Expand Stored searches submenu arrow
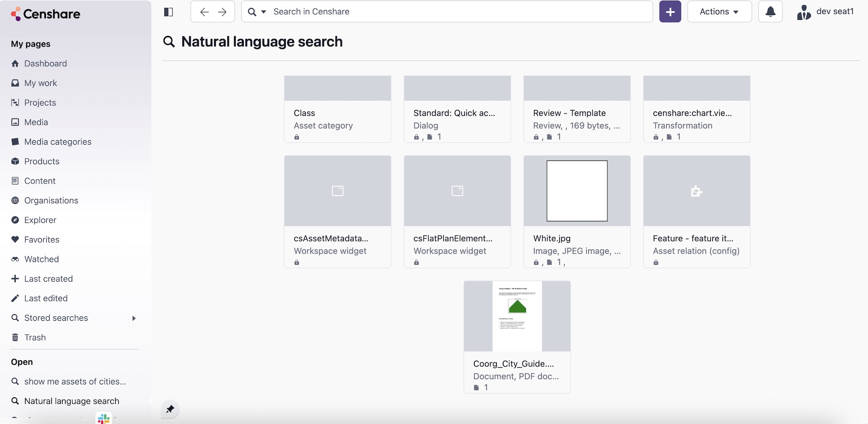Image resolution: width=868 pixels, height=424 pixels. [x=134, y=318]
